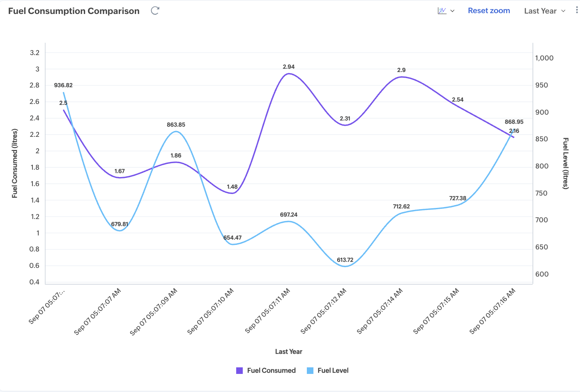Click the 1.48 Fuel Consumed data point
The width and height of the screenshot is (580, 392).
coord(232,193)
